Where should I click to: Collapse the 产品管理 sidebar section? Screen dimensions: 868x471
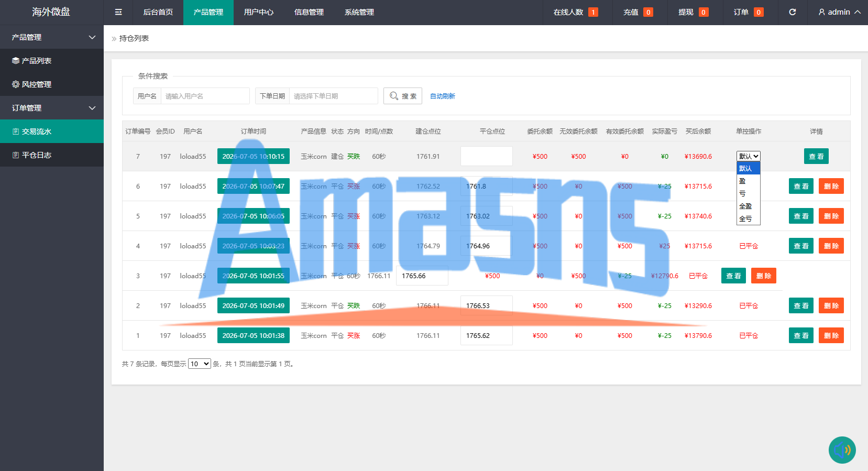tap(52, 37)
